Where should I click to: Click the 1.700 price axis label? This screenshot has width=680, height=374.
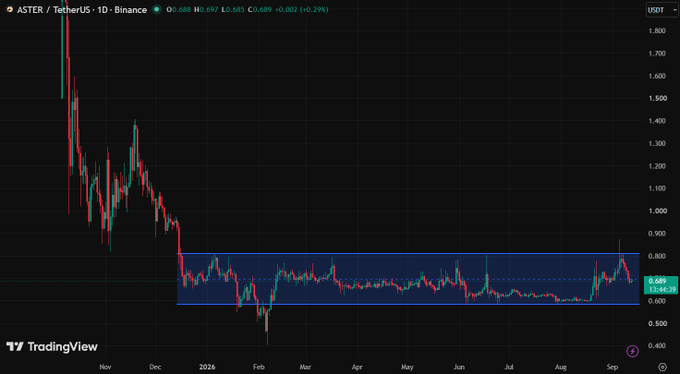(657, 53)
